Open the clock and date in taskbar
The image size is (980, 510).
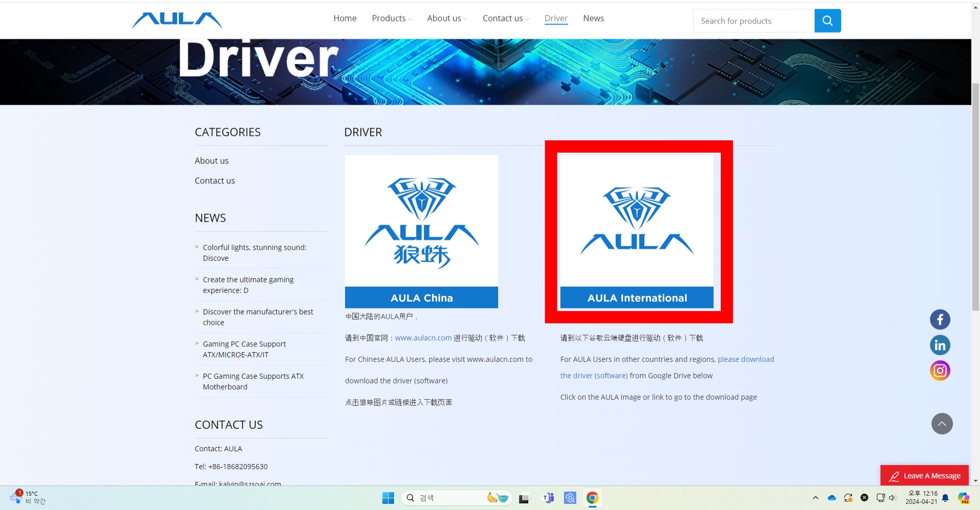click(x=921, y=497)
